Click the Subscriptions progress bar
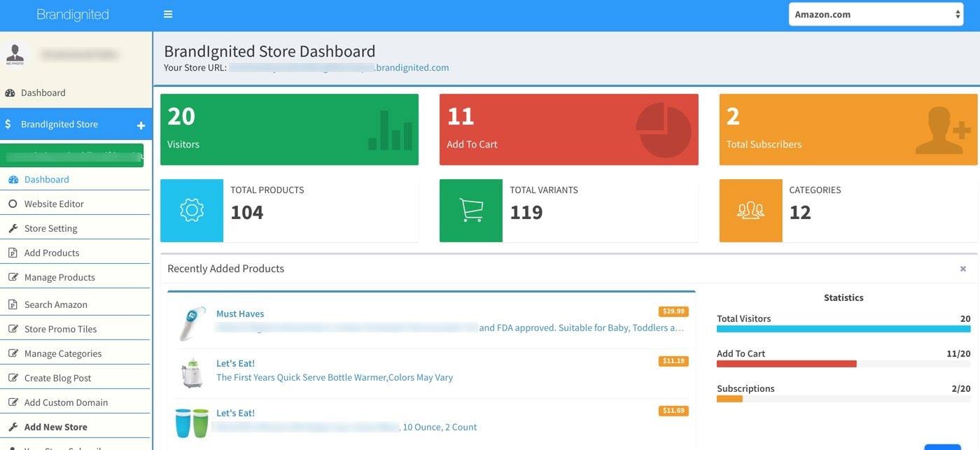This screenshot has width=980, height=450. [x=843, y=399]
